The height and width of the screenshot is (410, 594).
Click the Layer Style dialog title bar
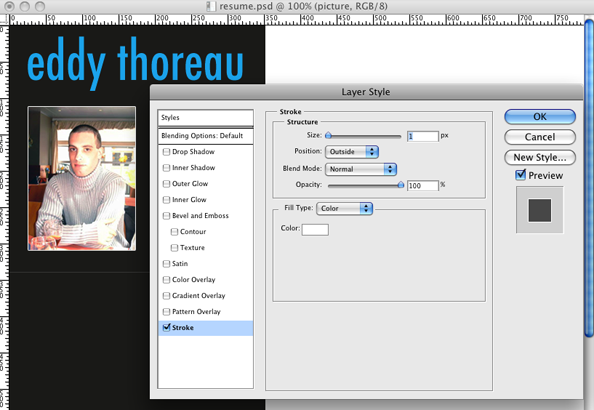pyautogui.click(x=366, y=92)
